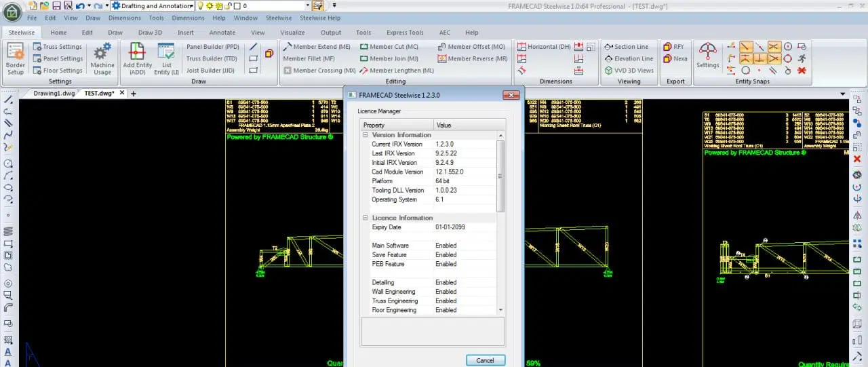868x367 pixels.
Task: Collapse Licence Information section
Action: (x=366, y=218)
